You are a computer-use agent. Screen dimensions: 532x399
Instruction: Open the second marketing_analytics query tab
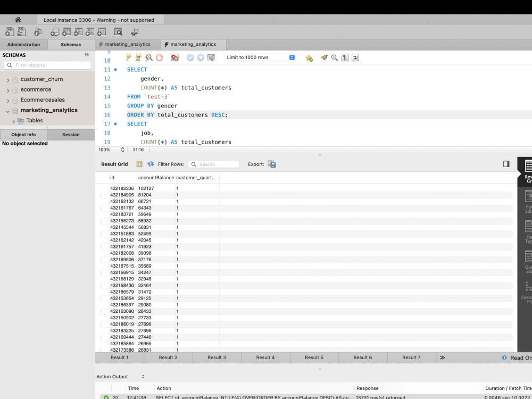(194, 44)
